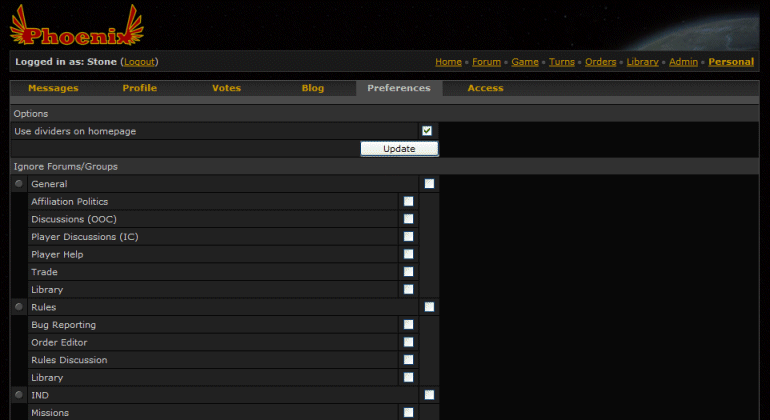
Task: Open the Game link
Action: coord(525,62)
